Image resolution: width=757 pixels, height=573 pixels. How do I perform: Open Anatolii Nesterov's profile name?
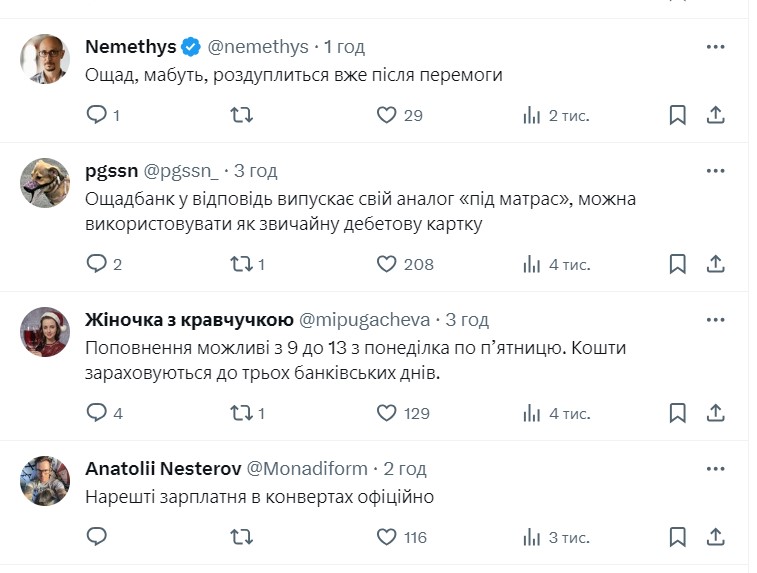(x=161, y=468)
